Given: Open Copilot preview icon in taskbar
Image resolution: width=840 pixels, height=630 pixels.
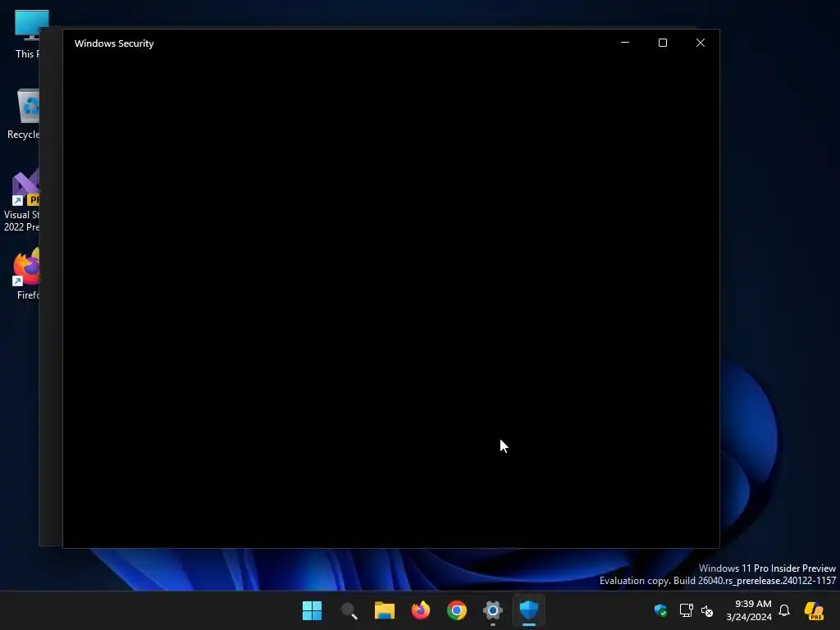Looking at the screenshot, I should pyautogui.click(x=814, y=610).
